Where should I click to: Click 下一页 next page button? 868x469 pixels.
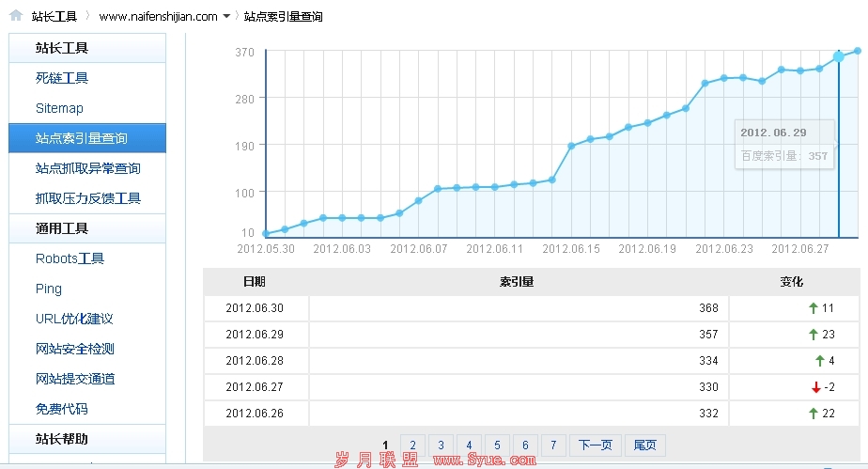click(595, 446)
